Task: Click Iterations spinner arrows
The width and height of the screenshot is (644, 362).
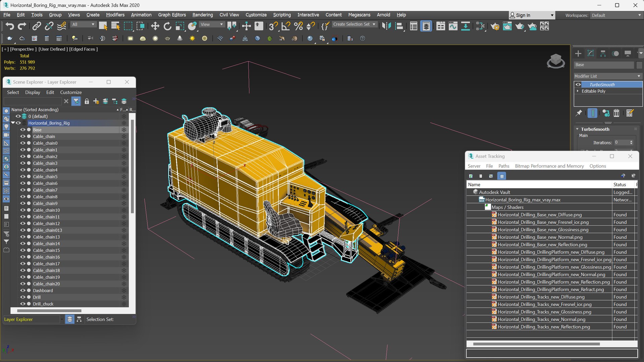Action: 631,142
